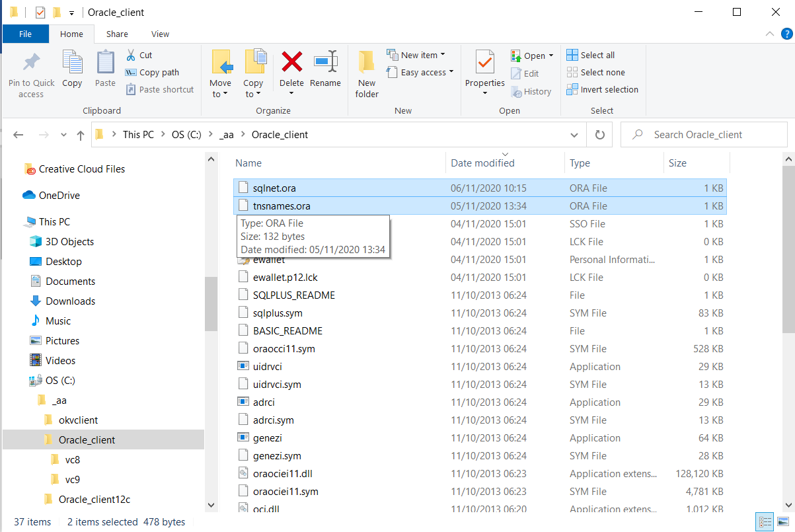This screenshot has height=532, width=795.
Task: Open Videos in the navigation pane
Action: tap(54, 361)
